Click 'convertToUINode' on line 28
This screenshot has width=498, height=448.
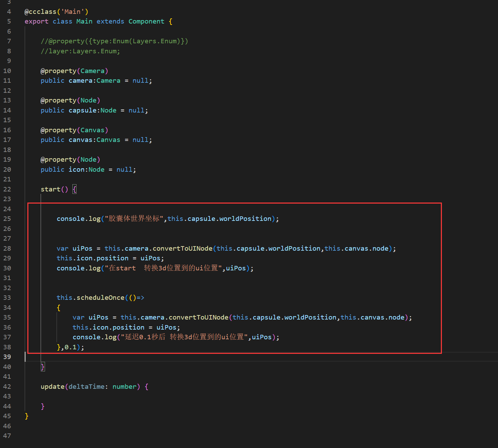click(183, 249)
